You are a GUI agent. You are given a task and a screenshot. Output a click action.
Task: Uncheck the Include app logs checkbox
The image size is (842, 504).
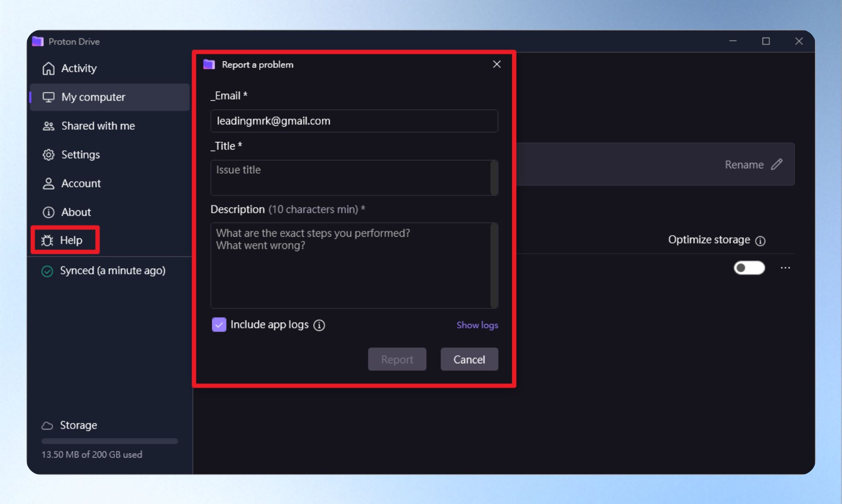pyautogui.click(x=219, y=325)
